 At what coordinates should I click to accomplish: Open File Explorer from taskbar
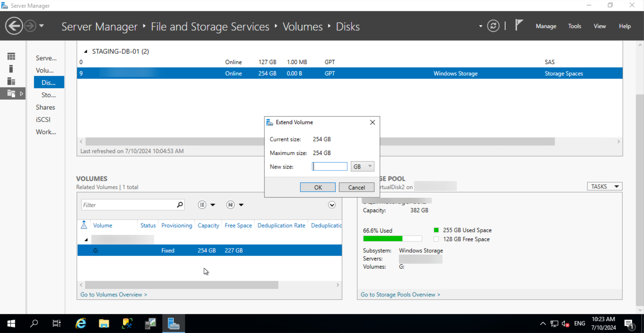(x=104, y=324)
